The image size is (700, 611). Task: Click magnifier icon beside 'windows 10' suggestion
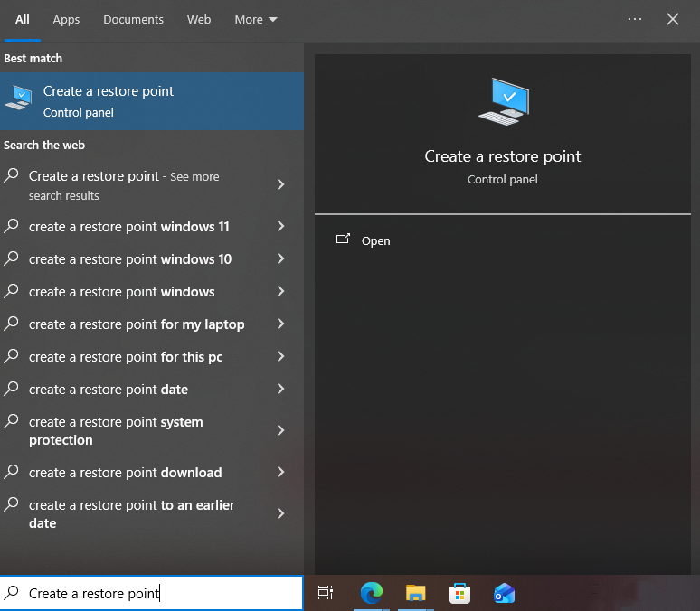click(x=11, y=258)
